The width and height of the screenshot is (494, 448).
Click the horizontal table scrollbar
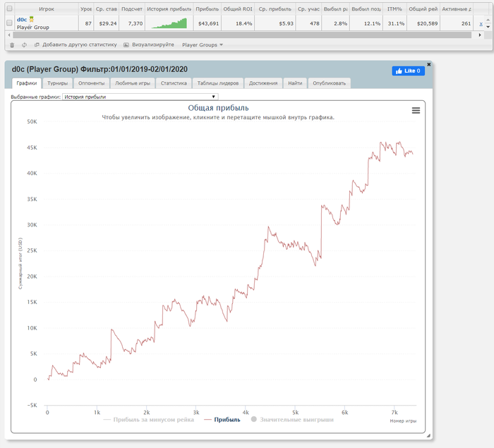242,35
